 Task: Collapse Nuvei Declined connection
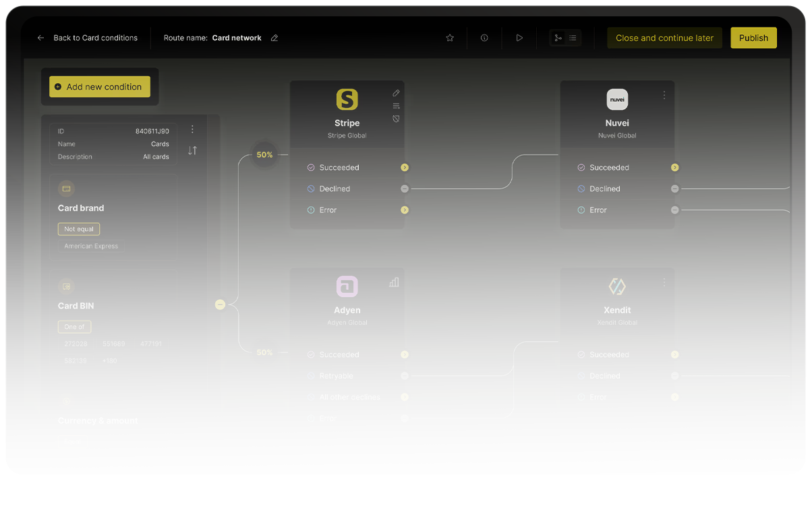point(674,189)
